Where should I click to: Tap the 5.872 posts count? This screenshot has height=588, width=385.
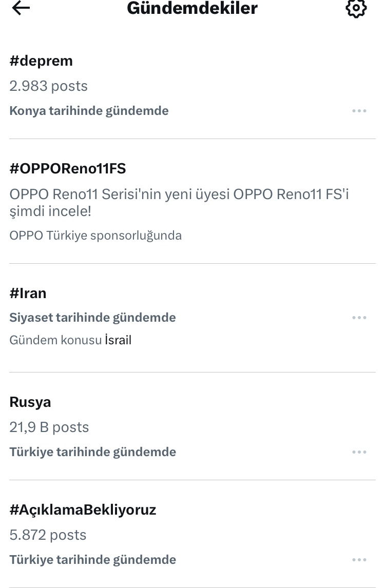point(48,535)
